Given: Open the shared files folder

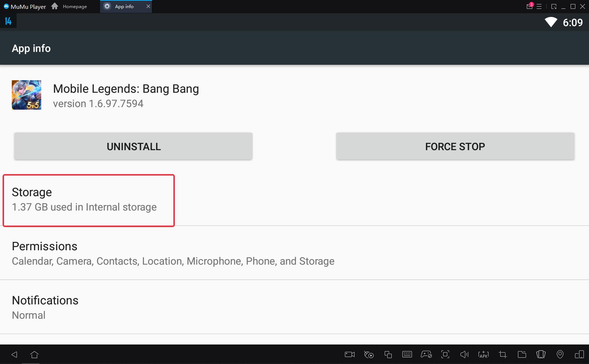Looking at the screenshot, I should pos(522,354).
